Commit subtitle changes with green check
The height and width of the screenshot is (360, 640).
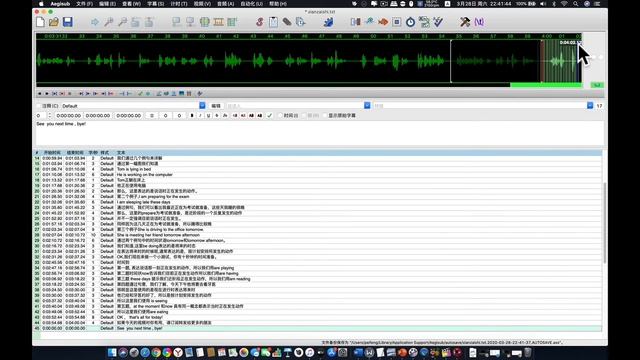click(x=269, y=116)
